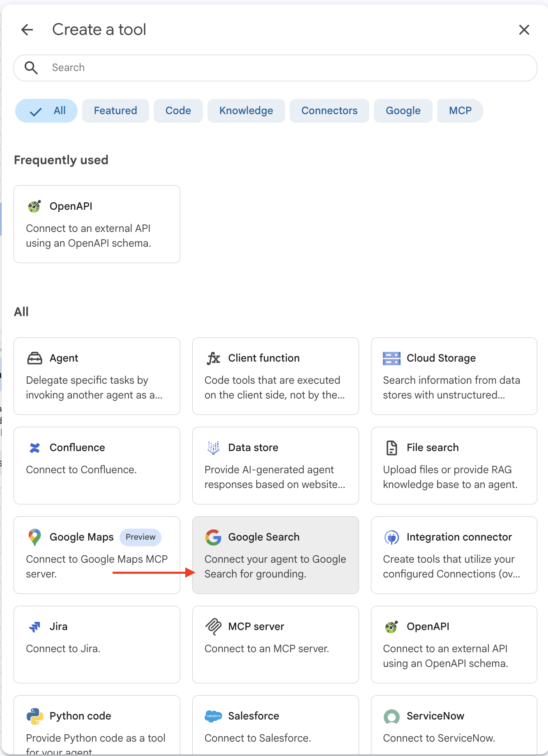
Task: Click the Google Search G logo
Action: click(213, 537)
